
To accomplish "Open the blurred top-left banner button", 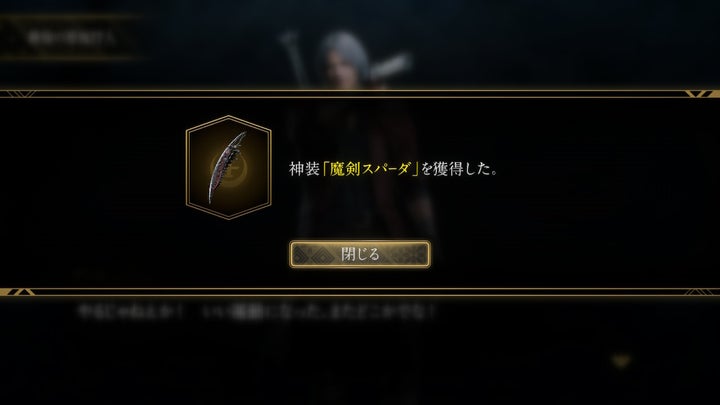I will 69,38.
